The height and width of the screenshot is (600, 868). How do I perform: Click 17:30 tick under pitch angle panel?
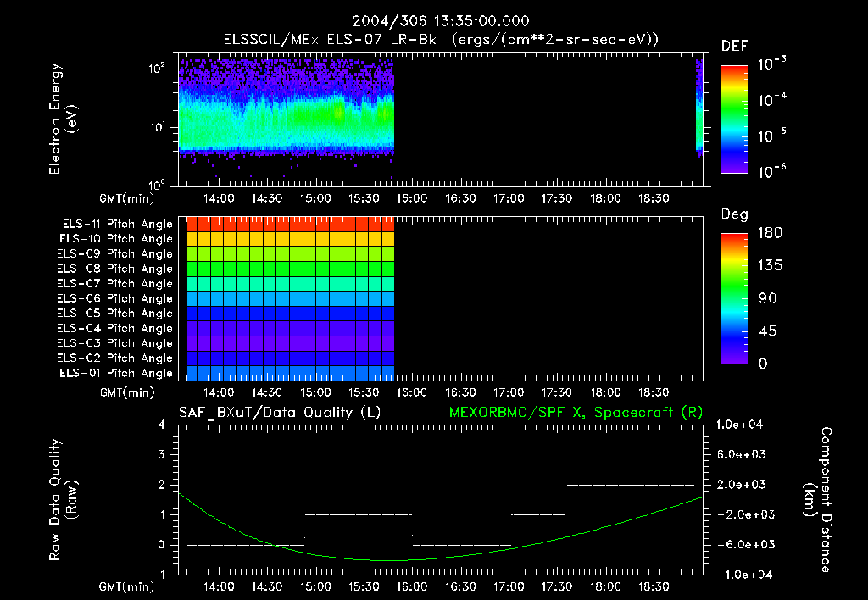pyautogui.click(x=557, y=392)
